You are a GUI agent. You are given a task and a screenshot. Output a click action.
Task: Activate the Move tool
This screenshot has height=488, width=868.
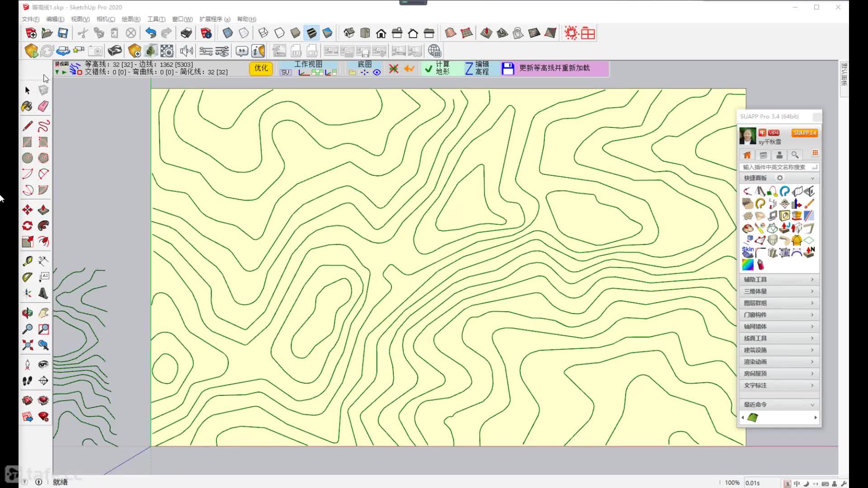coord(28,210)
